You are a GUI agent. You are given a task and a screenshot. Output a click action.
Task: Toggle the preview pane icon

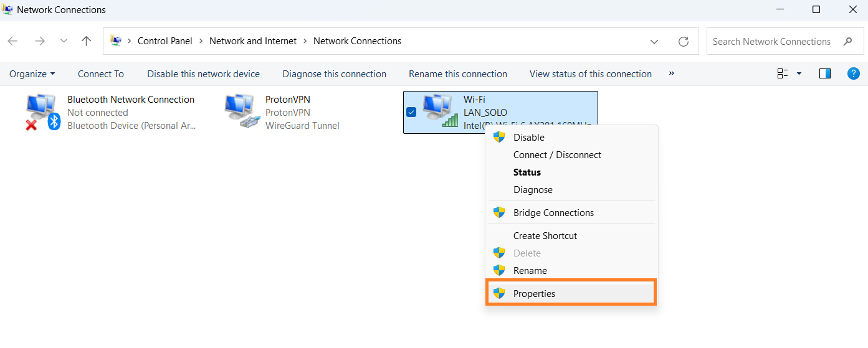coord(825,73)
